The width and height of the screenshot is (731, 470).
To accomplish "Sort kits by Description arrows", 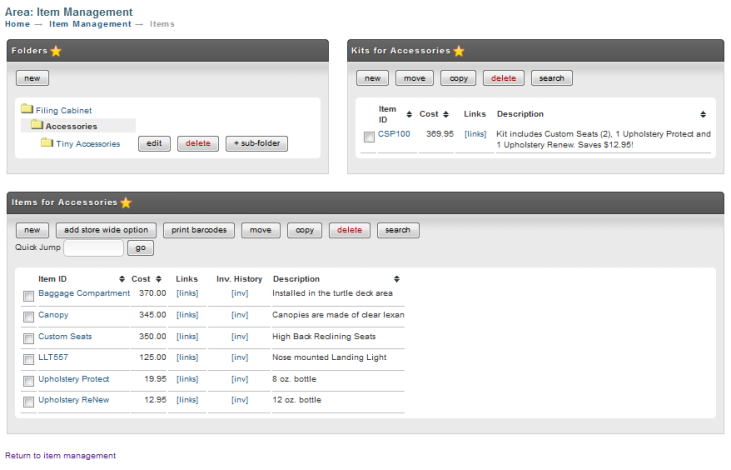I will click(x=703, y=114).
